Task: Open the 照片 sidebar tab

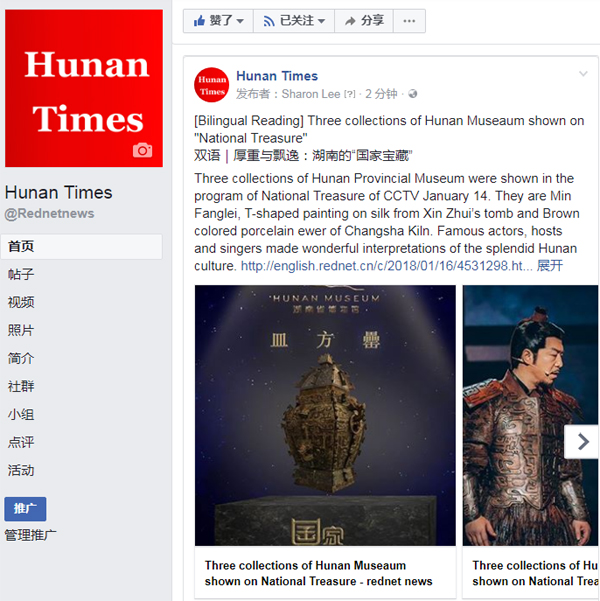Action: pyautogui.click(x=21, y=330)
